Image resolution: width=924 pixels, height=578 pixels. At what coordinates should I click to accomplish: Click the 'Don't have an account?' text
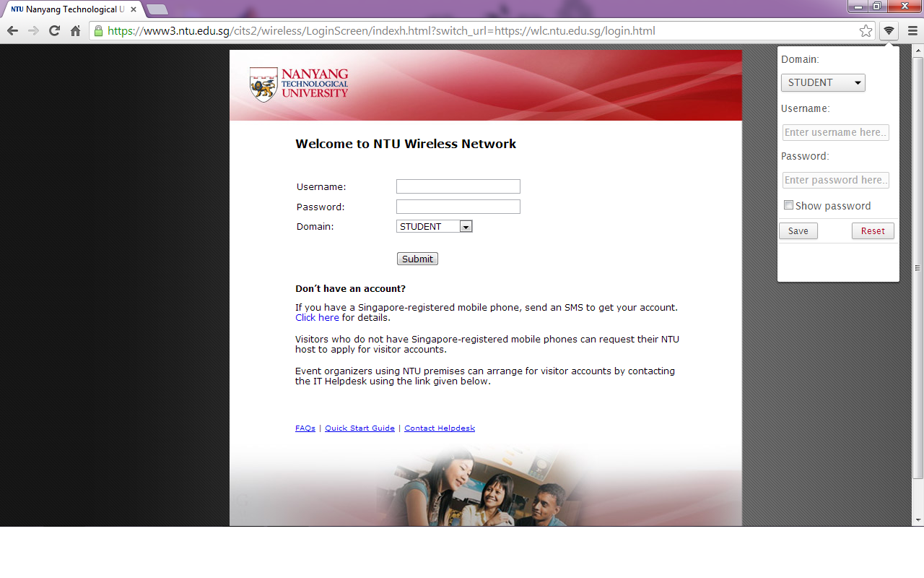click(350, 288)
